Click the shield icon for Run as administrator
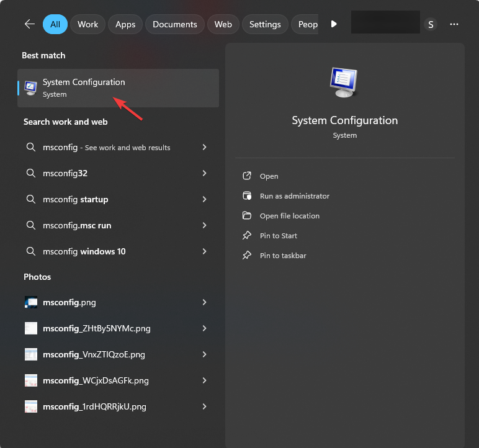479x448 pixels. click(x=247, y=195)
